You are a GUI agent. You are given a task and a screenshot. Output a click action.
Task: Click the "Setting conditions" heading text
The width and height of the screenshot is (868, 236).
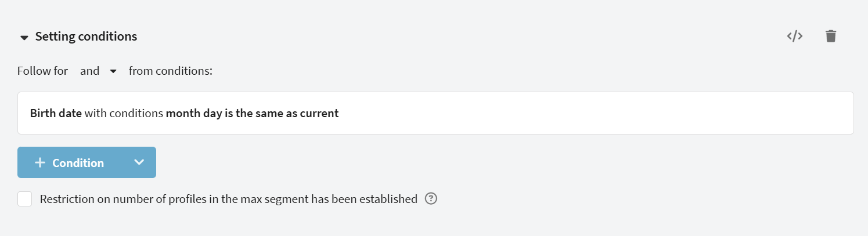pos(86,37)
